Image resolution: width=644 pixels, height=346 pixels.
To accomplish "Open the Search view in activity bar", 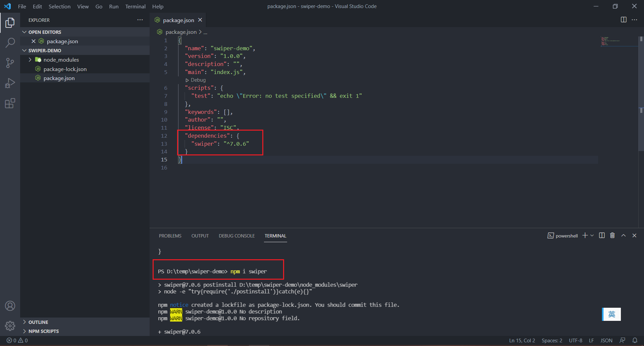I will click(x=10, y=43).
